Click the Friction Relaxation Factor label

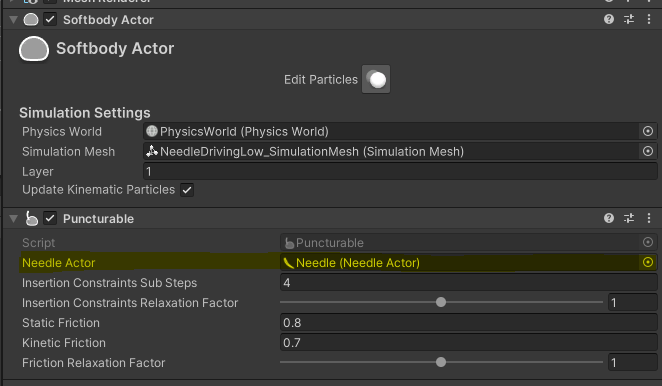point(93,362)
